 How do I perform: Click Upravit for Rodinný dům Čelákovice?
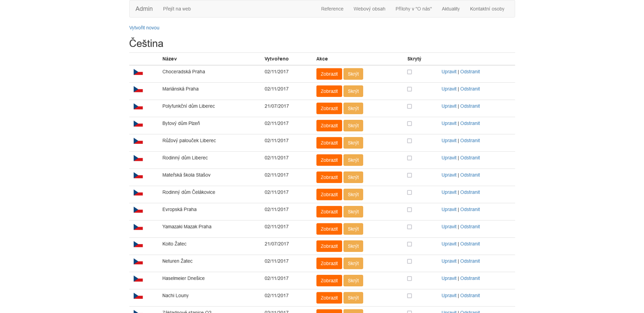tap(448, 192)
